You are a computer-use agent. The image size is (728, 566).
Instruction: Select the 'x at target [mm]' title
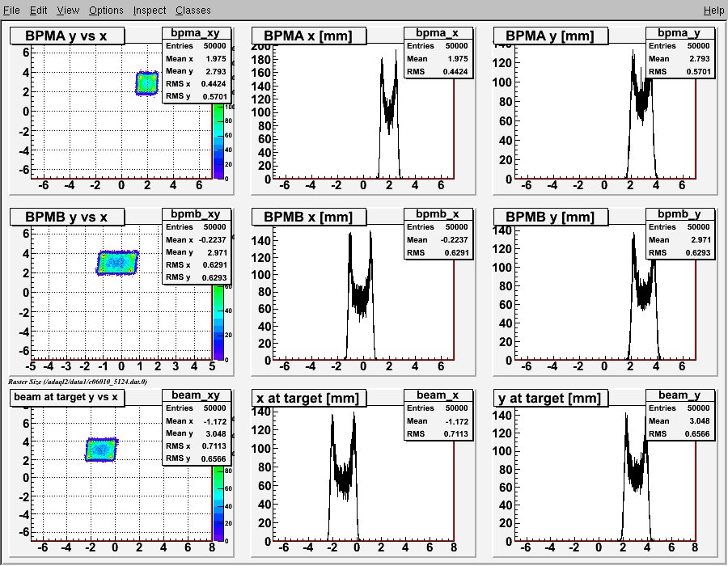tap(308, 398)
